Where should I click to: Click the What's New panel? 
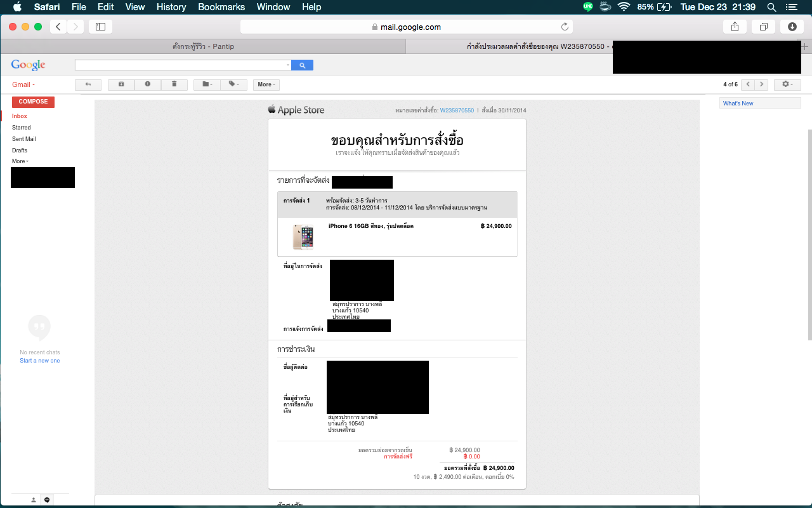pos(760,103)
